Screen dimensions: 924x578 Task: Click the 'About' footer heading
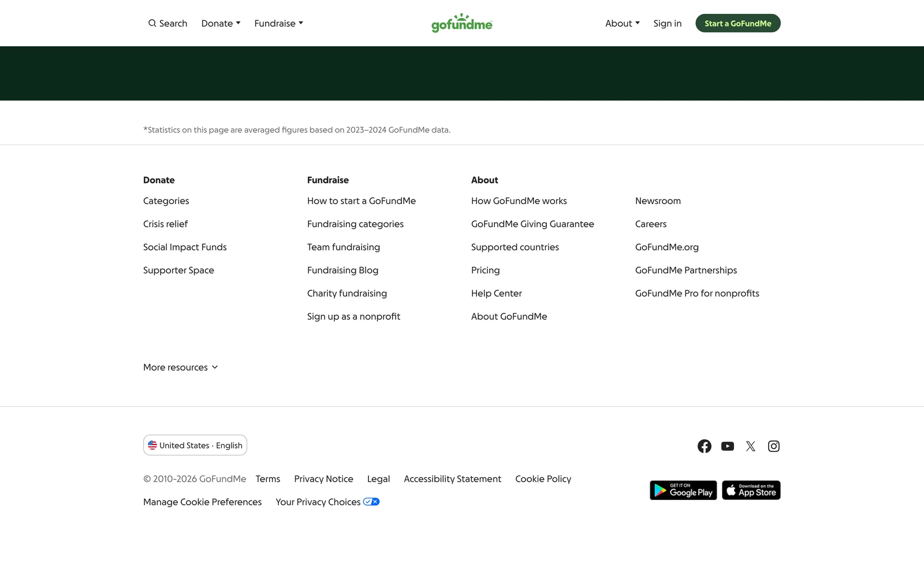coord(485,180)
